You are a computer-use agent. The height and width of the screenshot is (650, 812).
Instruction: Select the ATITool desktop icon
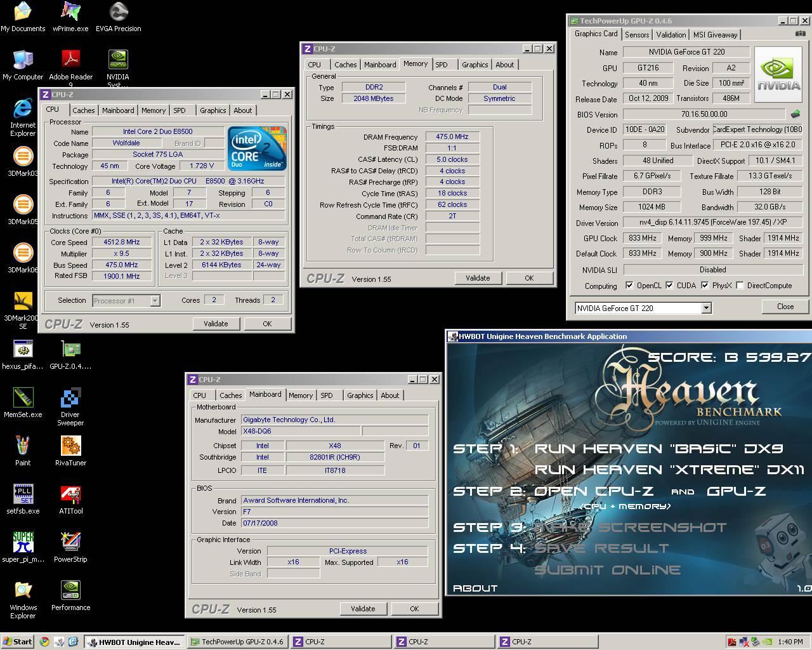70,500
